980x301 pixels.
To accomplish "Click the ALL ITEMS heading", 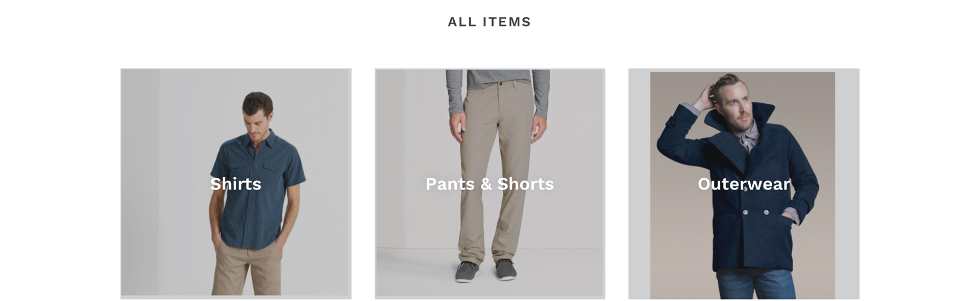I will pos(489,22).
